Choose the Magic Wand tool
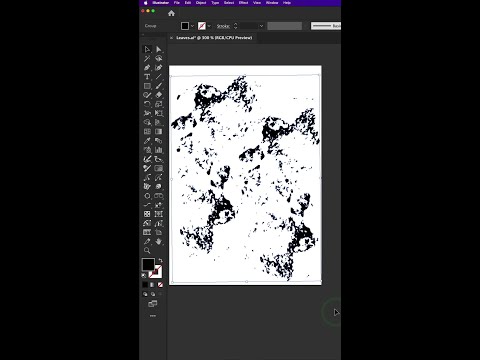This screenshot has width=480, height=360. click(x=147, y=59)
